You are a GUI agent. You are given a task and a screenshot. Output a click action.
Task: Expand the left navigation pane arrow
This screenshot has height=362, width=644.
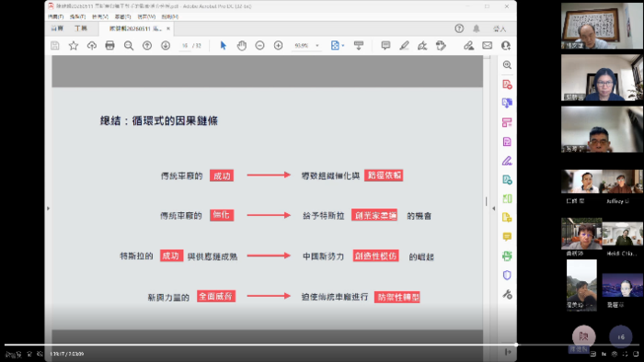pyautogui.click(x=48, y=209)
